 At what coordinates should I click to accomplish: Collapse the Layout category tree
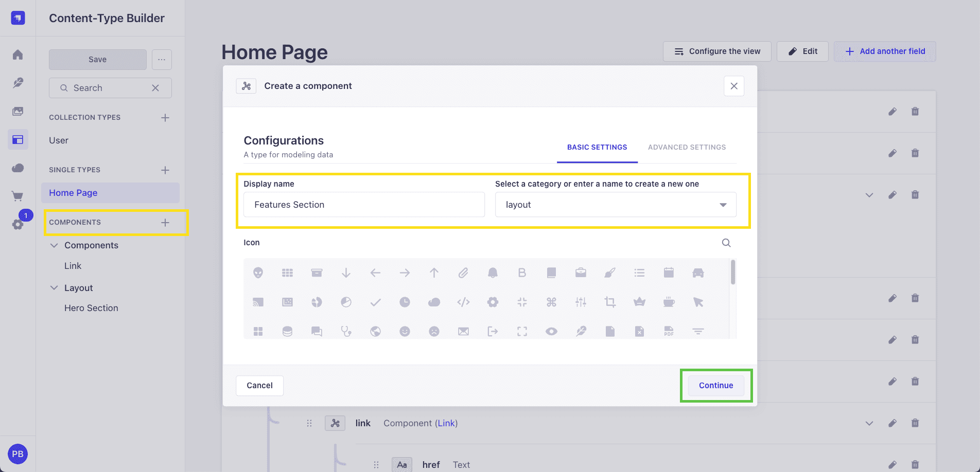pos(54,288)
